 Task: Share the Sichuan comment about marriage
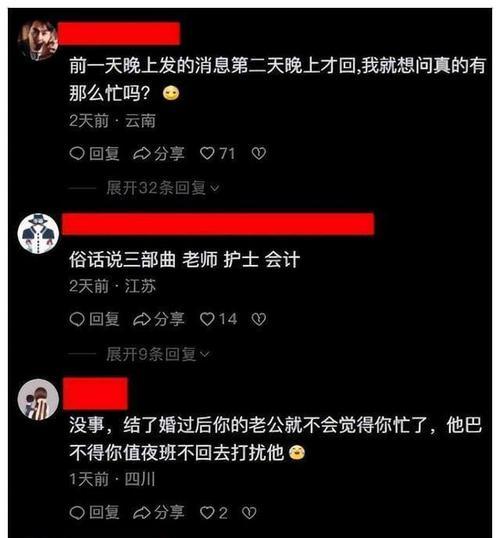tap(159, 513)
